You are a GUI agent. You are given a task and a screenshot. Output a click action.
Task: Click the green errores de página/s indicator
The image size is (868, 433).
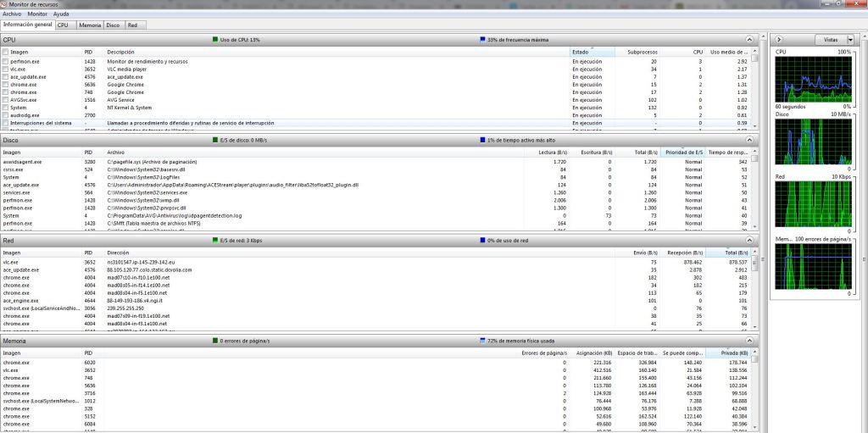(x=215, y=341)
